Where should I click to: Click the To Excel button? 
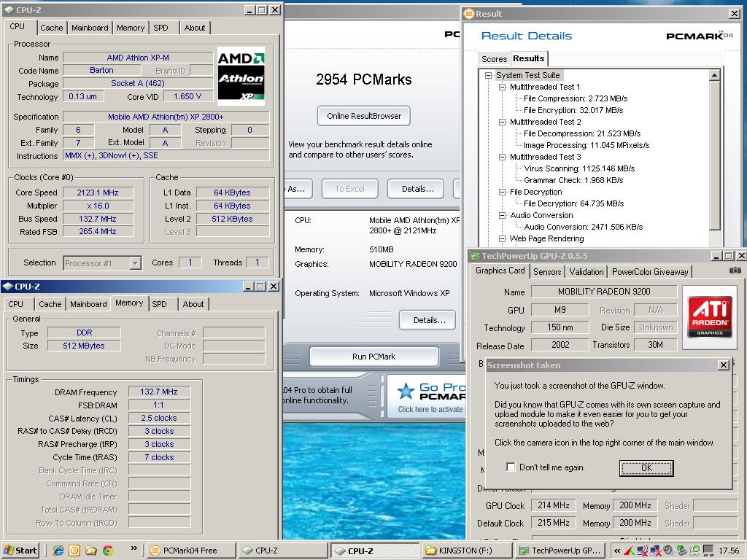pos(349,189)
